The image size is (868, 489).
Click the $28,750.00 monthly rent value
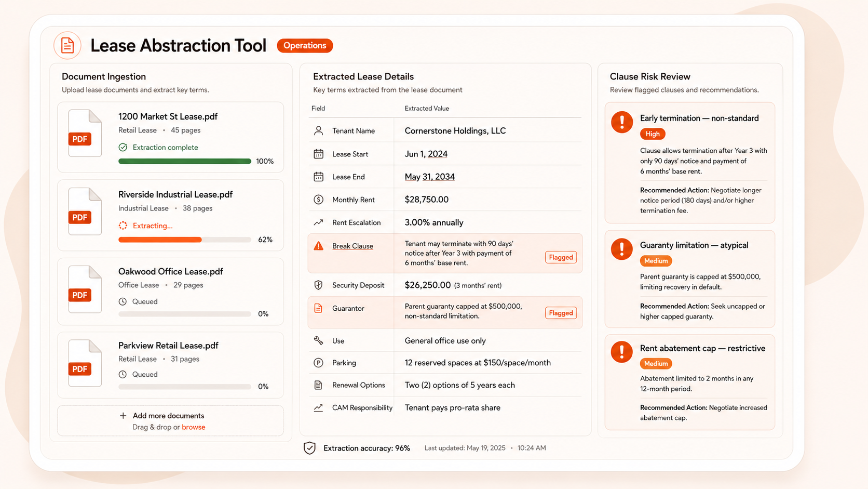coord(427,200)
